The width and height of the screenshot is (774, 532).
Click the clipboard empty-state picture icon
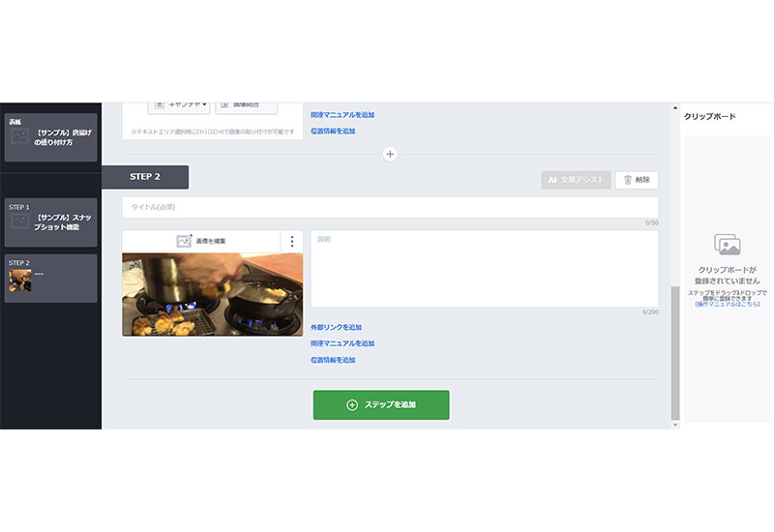click(728, 245)
